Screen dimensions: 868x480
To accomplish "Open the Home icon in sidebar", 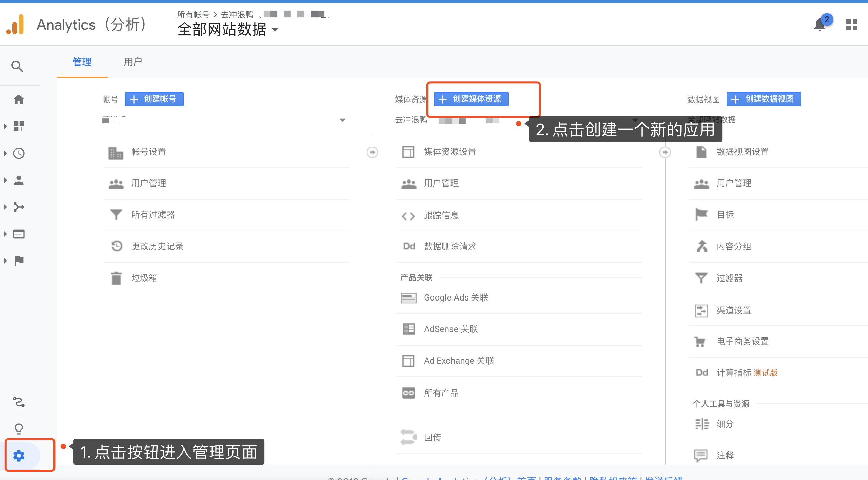I will [19, 99].
